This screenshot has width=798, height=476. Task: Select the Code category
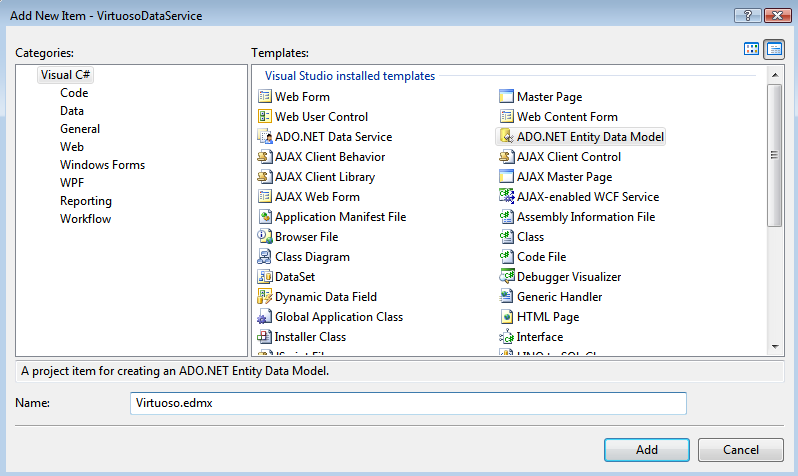point(74,93)
